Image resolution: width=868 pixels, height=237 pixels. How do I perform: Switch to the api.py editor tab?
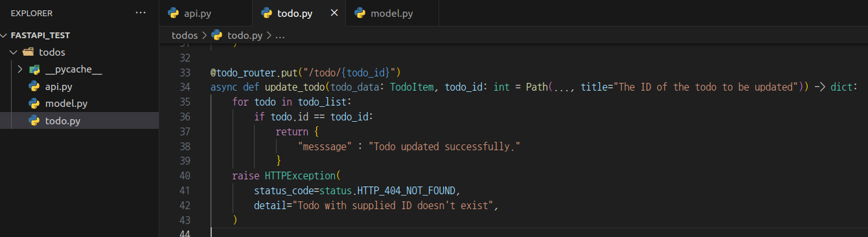click(x=205, y=13)
